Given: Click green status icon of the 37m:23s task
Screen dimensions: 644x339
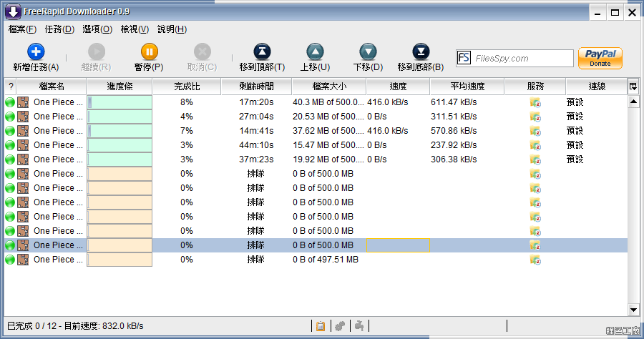Looking at the screenshot, I should 10,159.
